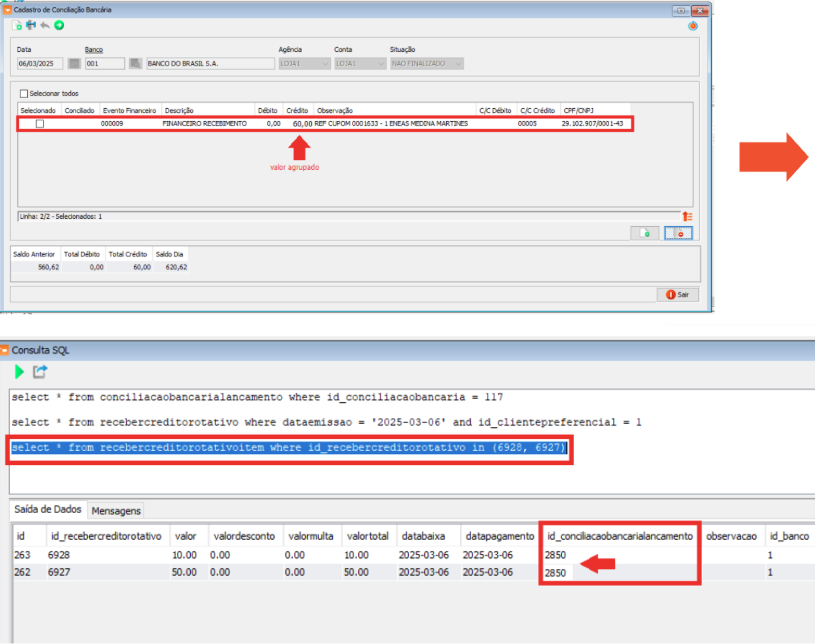Open the calendar picker beside Data

point(74,64)
